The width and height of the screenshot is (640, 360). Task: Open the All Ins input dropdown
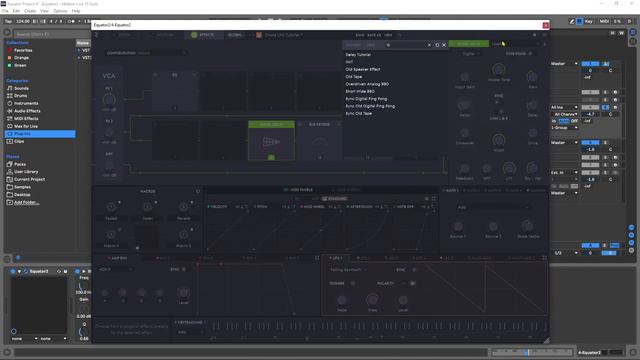coord(564,107)
